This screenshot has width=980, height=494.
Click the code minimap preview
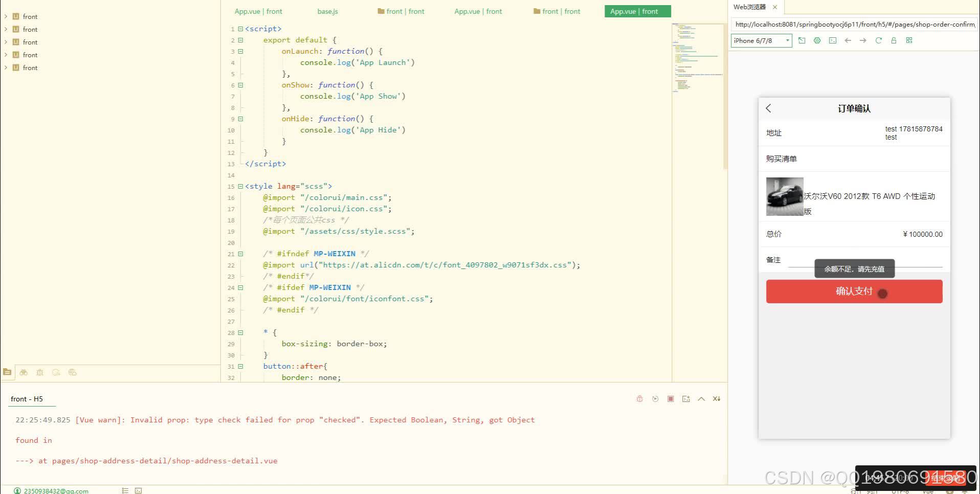pyautogui.click(x=697, y=57)
